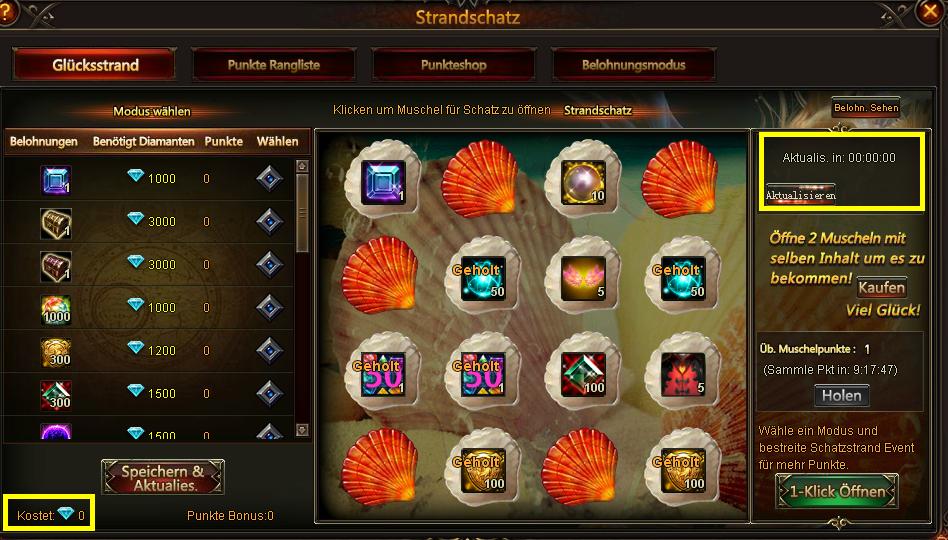Click the Belohn. Sehen button

tap(866, 108)
